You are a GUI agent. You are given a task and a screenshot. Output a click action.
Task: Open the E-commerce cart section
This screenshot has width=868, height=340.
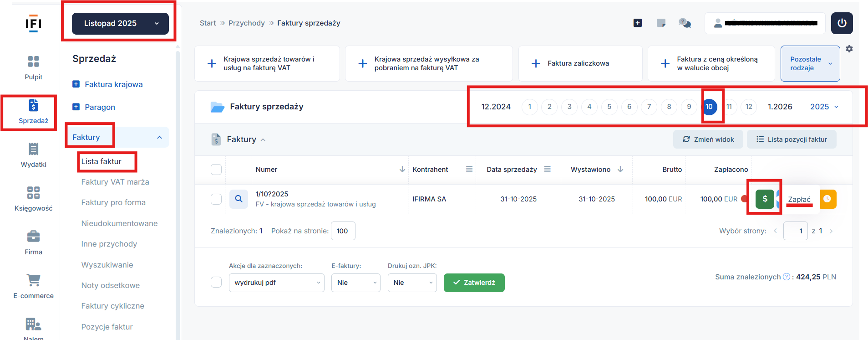[x=33, y=286]
